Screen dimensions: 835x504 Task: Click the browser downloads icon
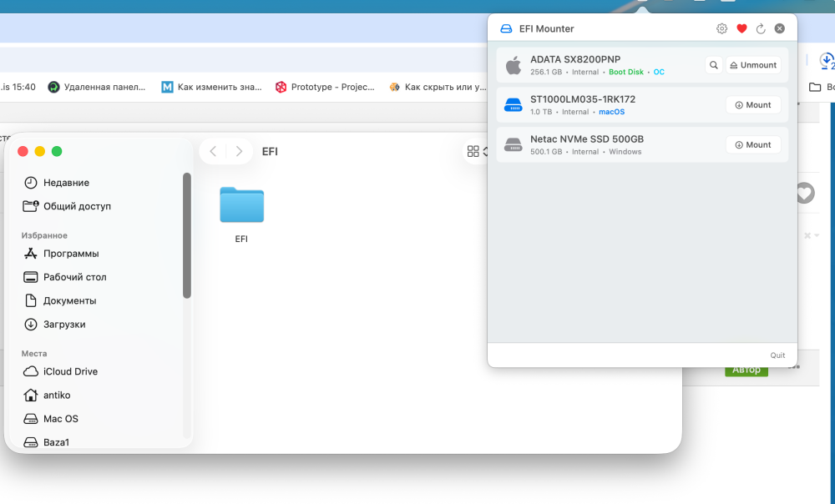(827, 61)
